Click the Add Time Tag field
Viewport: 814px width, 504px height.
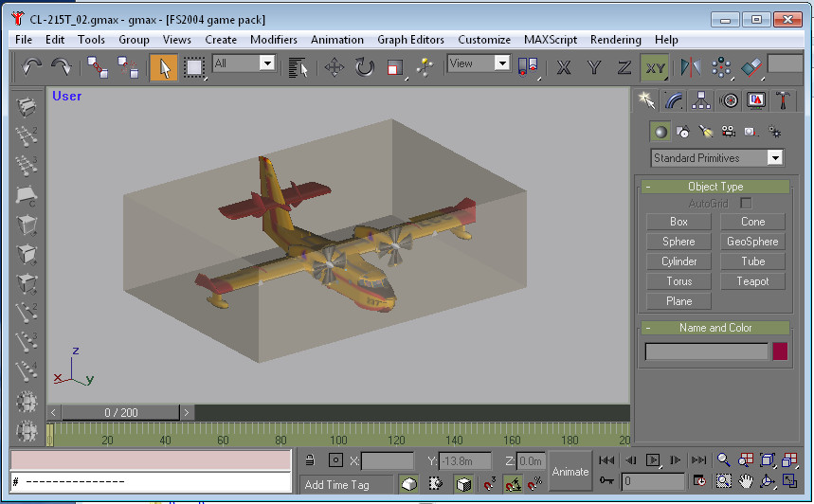tap(347, 484)
